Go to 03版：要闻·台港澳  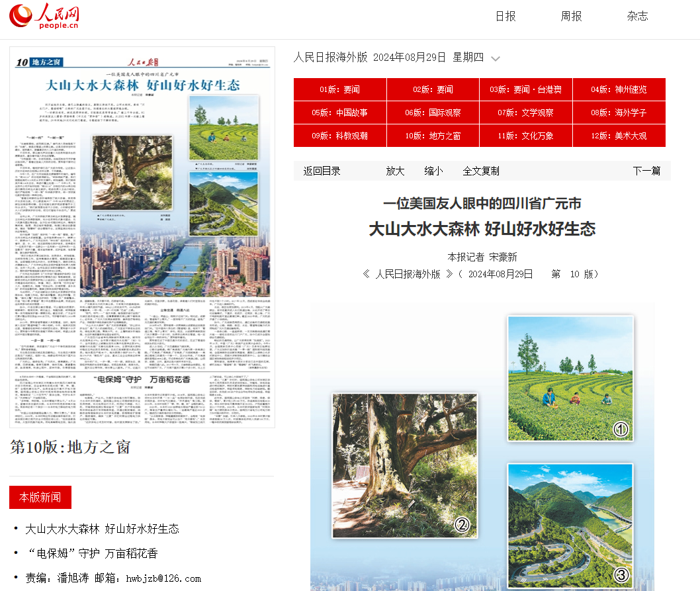point(525,89)
